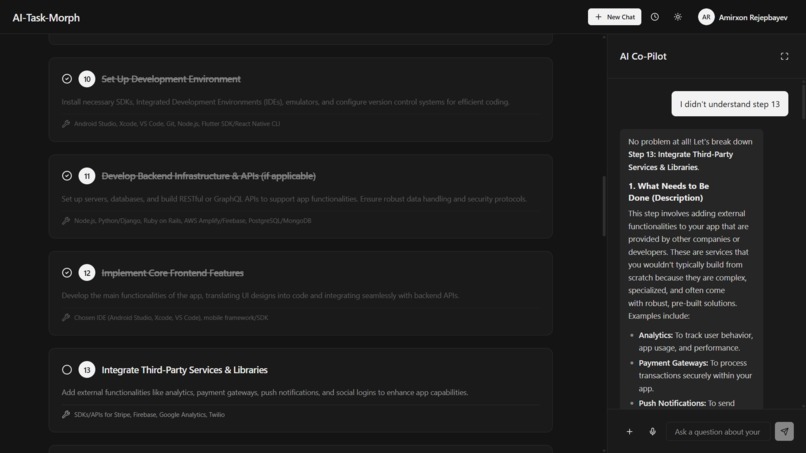Select Implement Core Frontend Features title
This screenshot has height=453, width=806.
(x=172, y=273)
